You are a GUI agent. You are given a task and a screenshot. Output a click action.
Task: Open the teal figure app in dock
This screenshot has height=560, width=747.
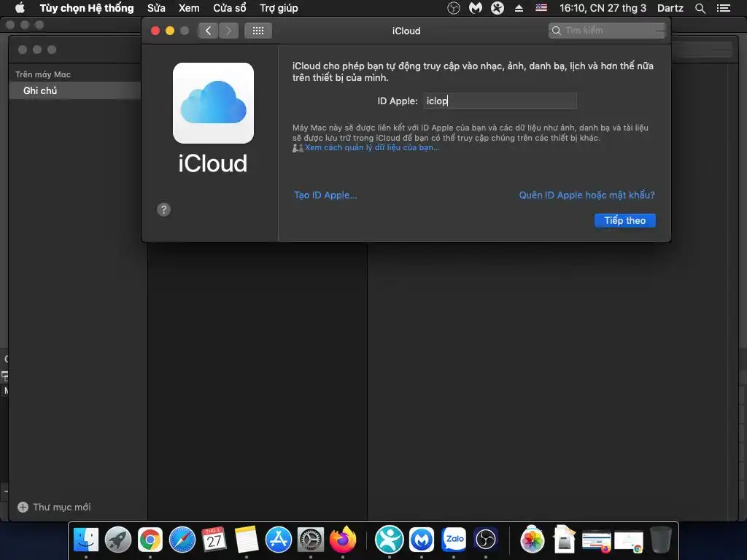(390, 540)
